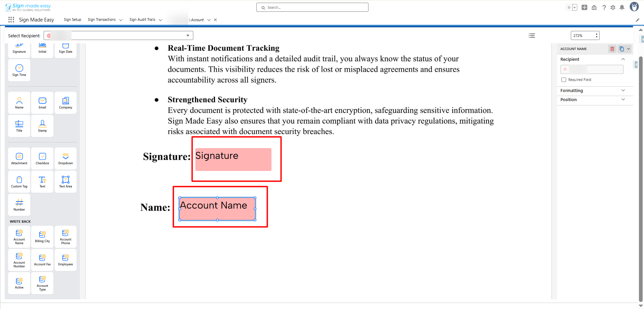Open the Select Recipient dropdown

pos(118,36)
